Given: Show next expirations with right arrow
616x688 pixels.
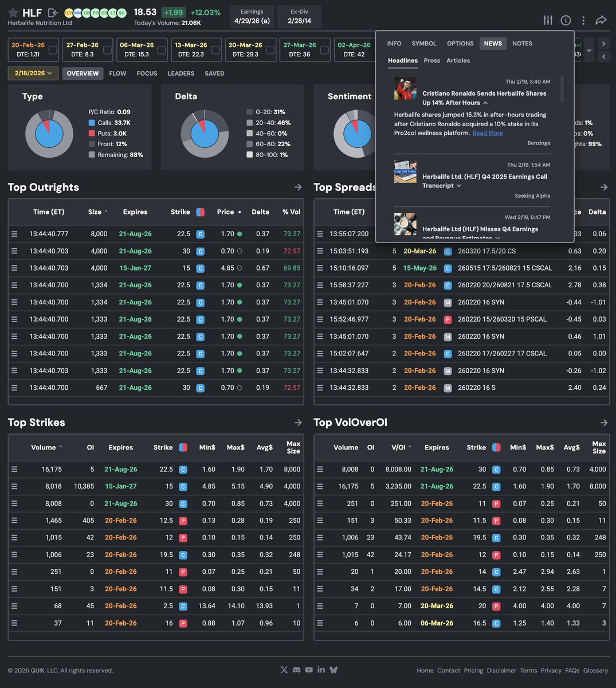Looking at the screenshot, I should click(603, 44).
